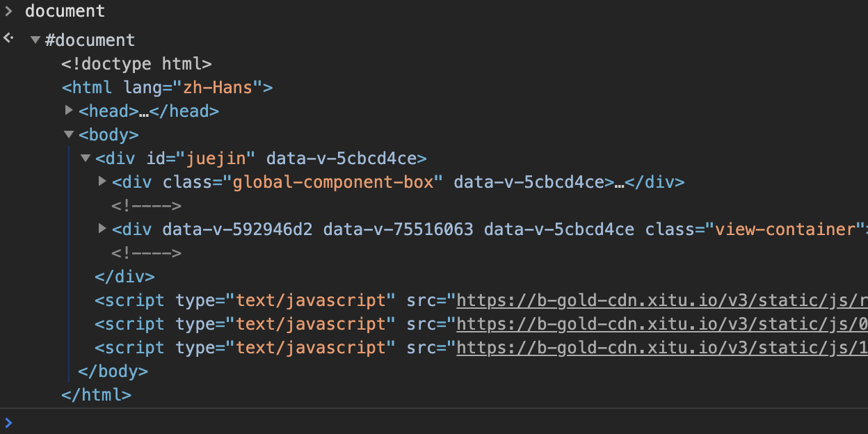
Task: Click the first empty comment node
Action: tap(146, 206)
